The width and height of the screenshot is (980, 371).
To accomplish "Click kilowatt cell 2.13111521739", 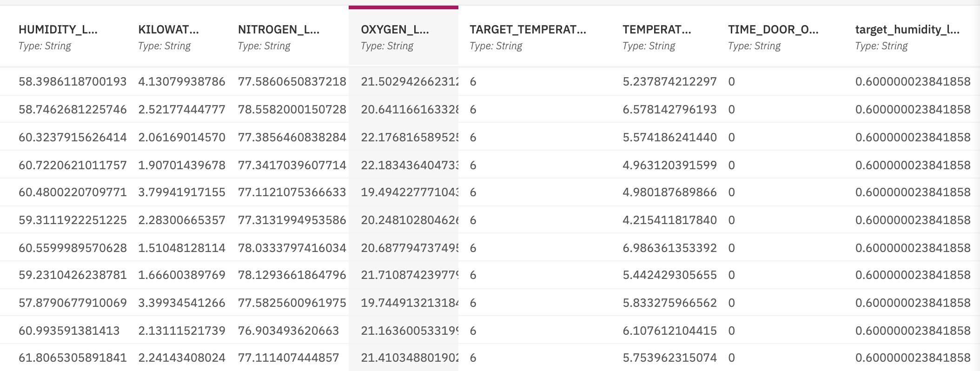I will pyautogui.click(x=182, y=331).
